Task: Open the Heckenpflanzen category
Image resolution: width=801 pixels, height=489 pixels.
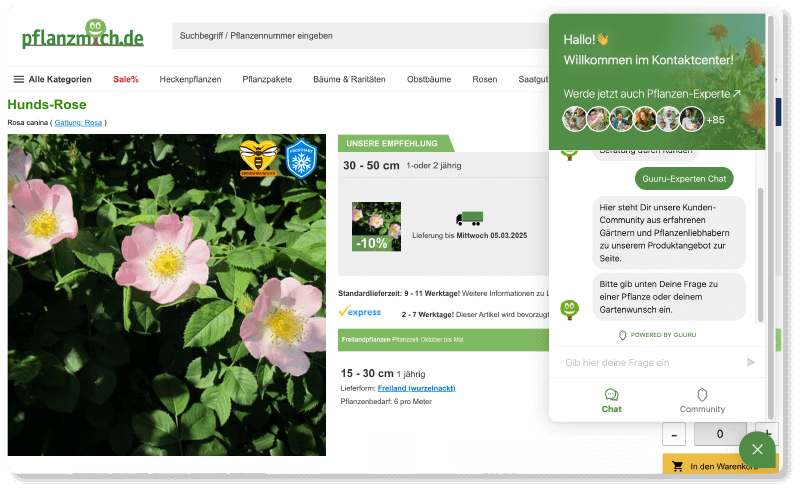Action: coord(190,79)
